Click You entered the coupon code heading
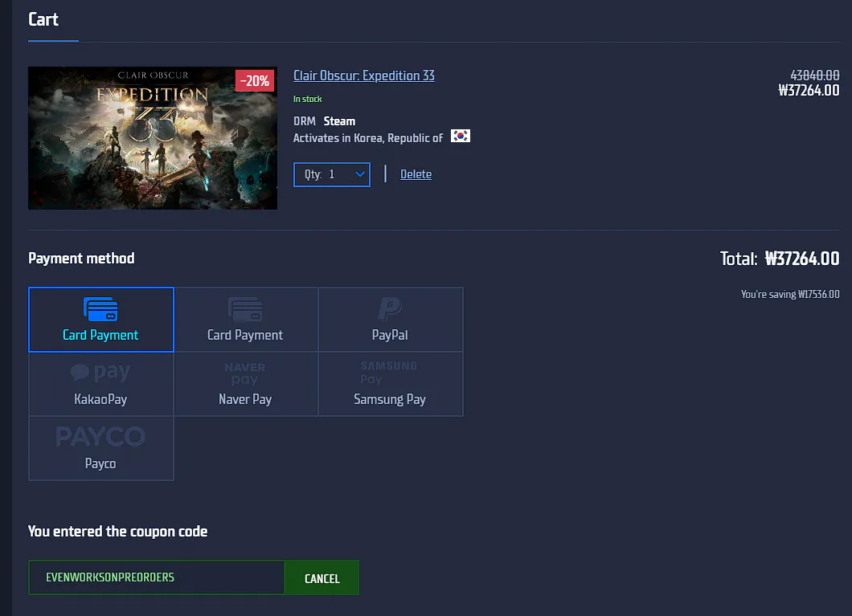Screen dimensions: 852x616 tap(118, 532)
